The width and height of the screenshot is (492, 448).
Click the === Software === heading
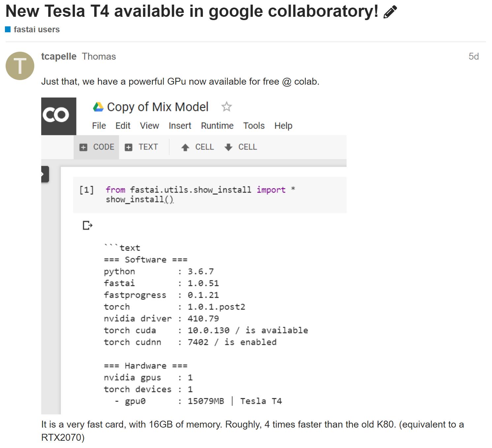(145, 260)
